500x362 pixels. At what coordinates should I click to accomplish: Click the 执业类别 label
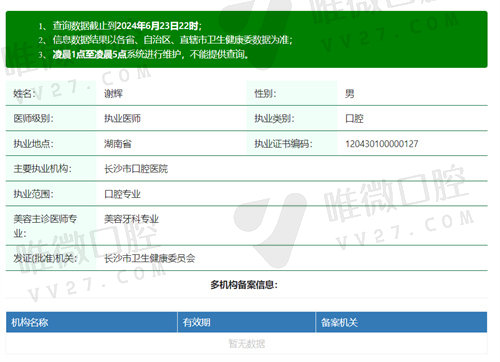click(274, 118)
